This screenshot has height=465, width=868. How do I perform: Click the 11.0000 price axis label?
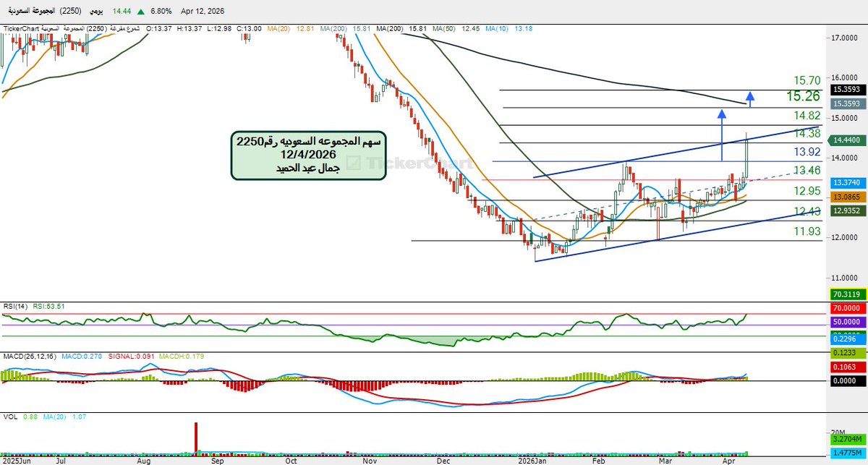[846, 277]
